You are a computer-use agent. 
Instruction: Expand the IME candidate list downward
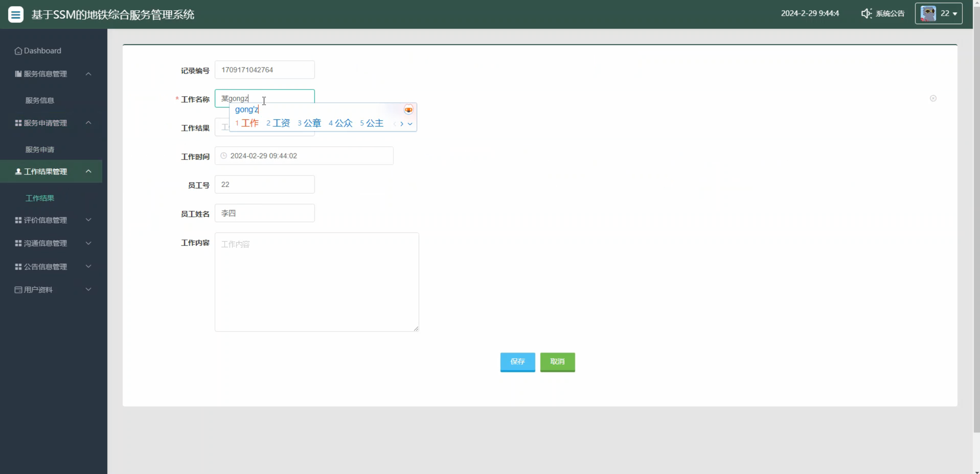(x=410, y=124)
